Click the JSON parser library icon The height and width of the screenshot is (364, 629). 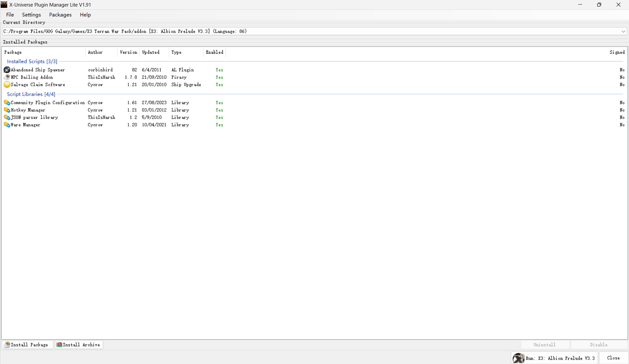coord(7,117)
